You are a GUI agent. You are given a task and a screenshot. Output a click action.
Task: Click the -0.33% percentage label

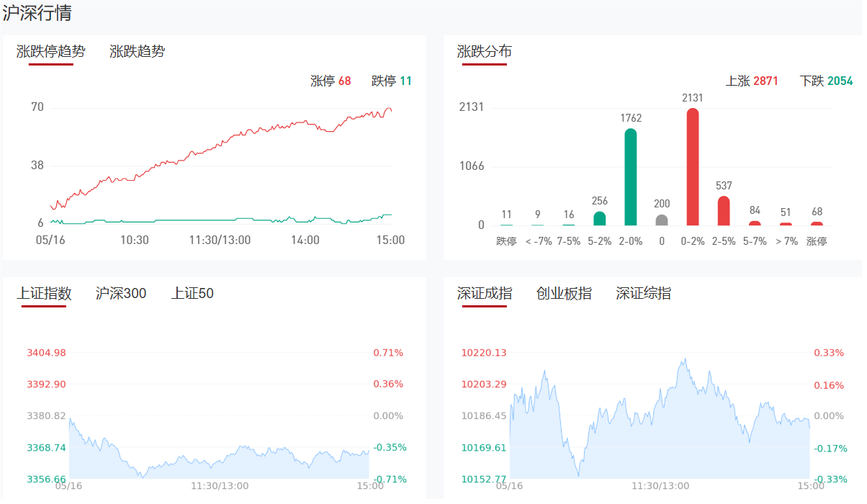pos(829,480)
